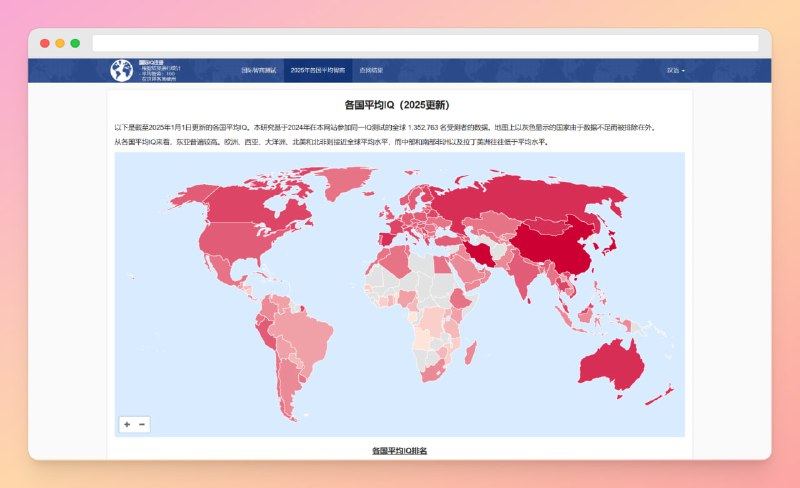Open the 查找结果 nav item

(x=372, y=71)
